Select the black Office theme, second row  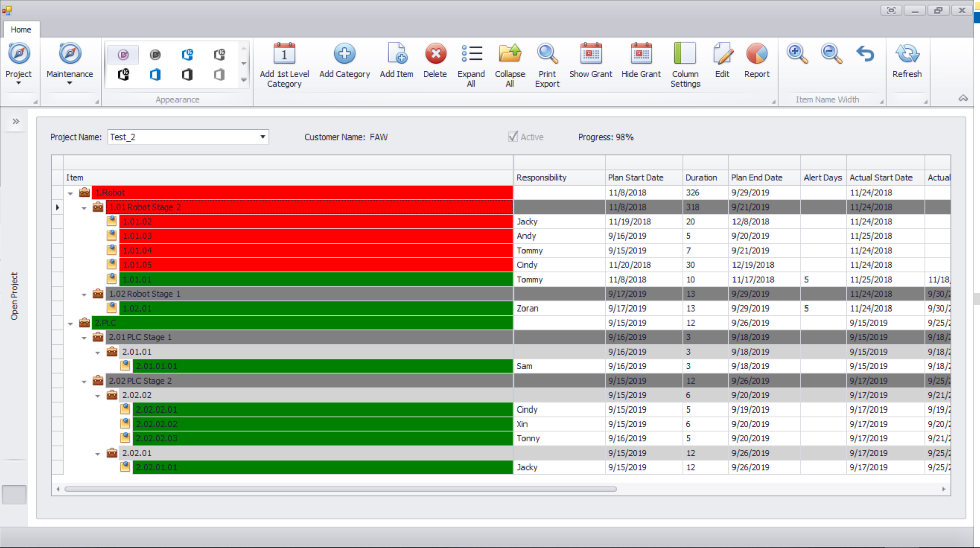187,75
